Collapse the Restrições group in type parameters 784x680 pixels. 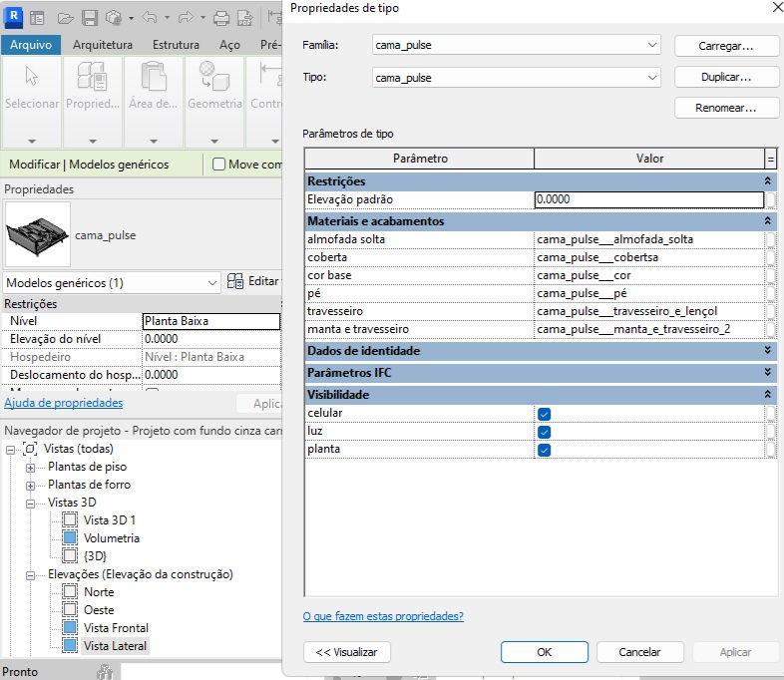point(767,180)
